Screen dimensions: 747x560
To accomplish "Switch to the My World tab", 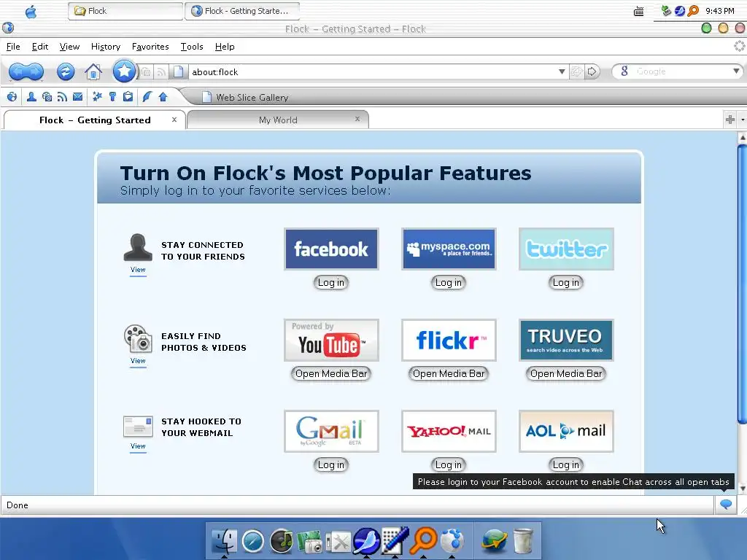I will click(278, 120).
